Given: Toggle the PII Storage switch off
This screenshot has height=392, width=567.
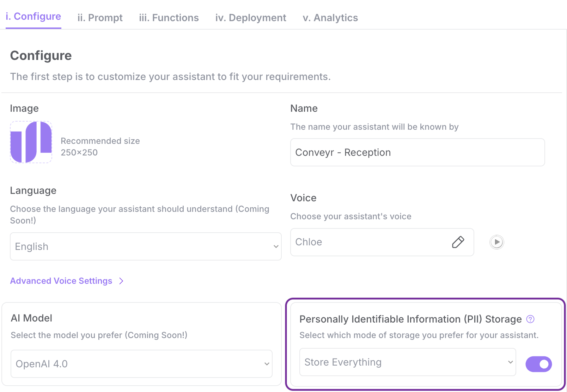Looking at the screenshot, I should (x=538, y=364).
